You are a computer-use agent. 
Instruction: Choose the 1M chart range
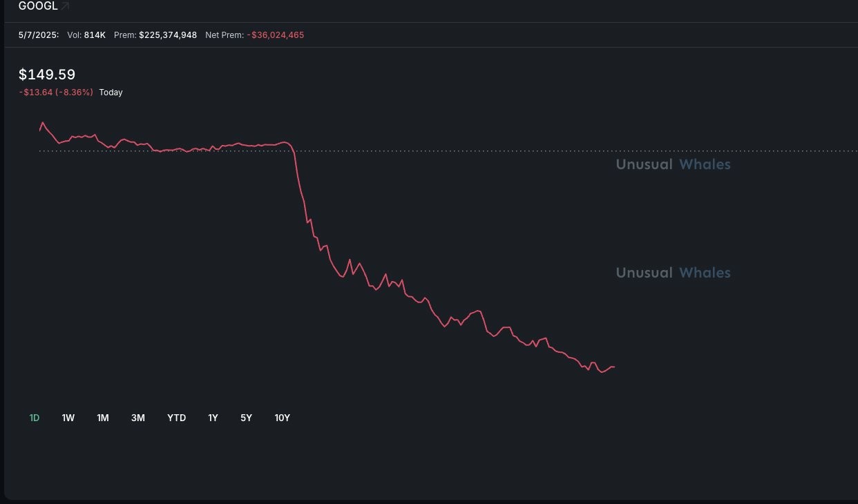(103, 418)
